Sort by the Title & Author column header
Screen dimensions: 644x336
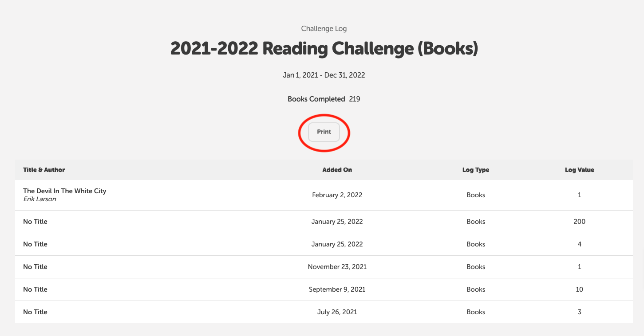(44, 170)
